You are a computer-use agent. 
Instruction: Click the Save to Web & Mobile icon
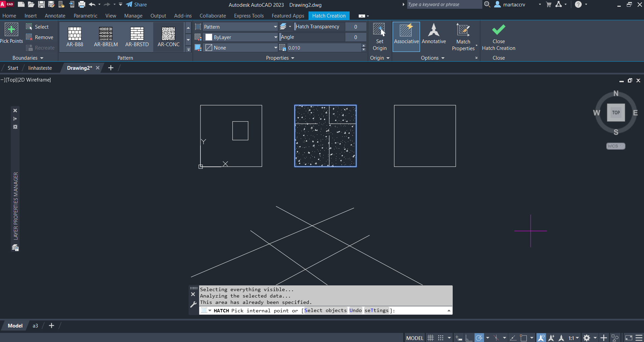pyautogui.click(x=72, y=4)
